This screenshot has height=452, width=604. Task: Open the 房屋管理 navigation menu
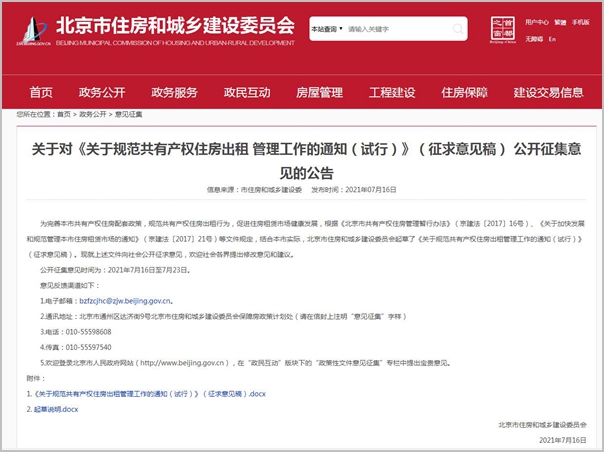coord(319,92)
